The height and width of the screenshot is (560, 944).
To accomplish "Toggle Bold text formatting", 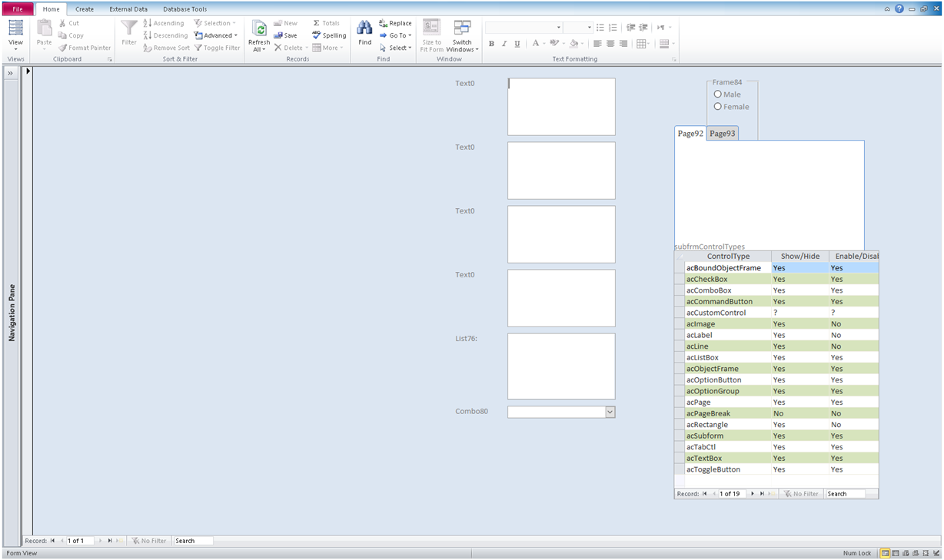I will tap(491, 44).
